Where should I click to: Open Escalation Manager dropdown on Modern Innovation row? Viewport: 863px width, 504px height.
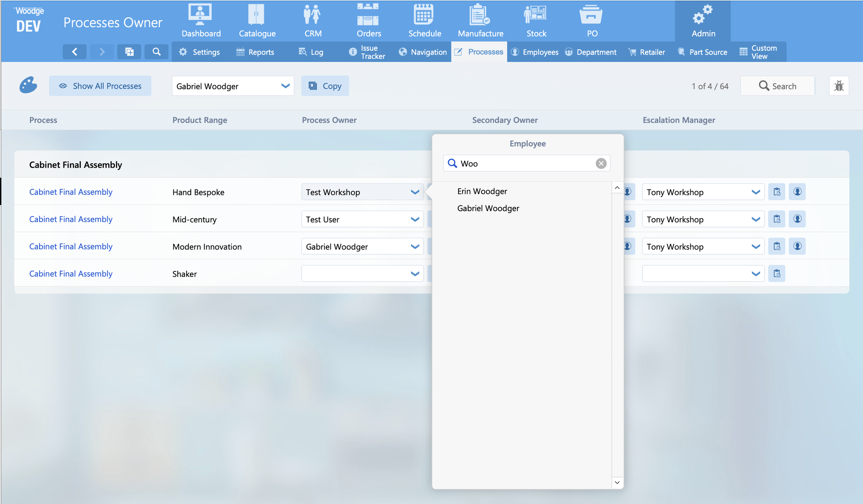click(x=755, y=246)
